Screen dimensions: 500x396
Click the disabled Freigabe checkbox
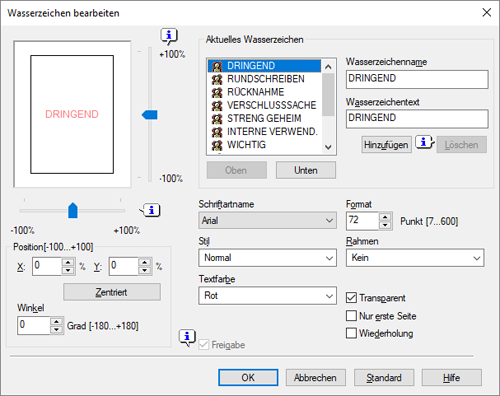[204, 345]
